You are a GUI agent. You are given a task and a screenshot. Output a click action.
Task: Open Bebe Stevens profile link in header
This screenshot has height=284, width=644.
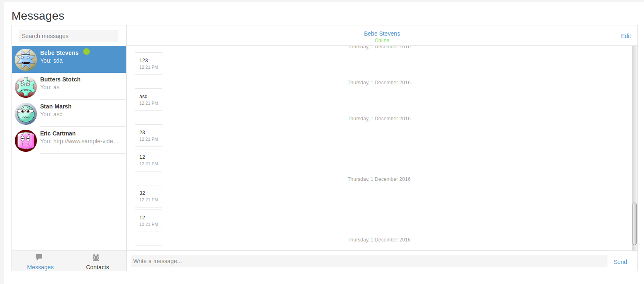(x=382, y=34)
